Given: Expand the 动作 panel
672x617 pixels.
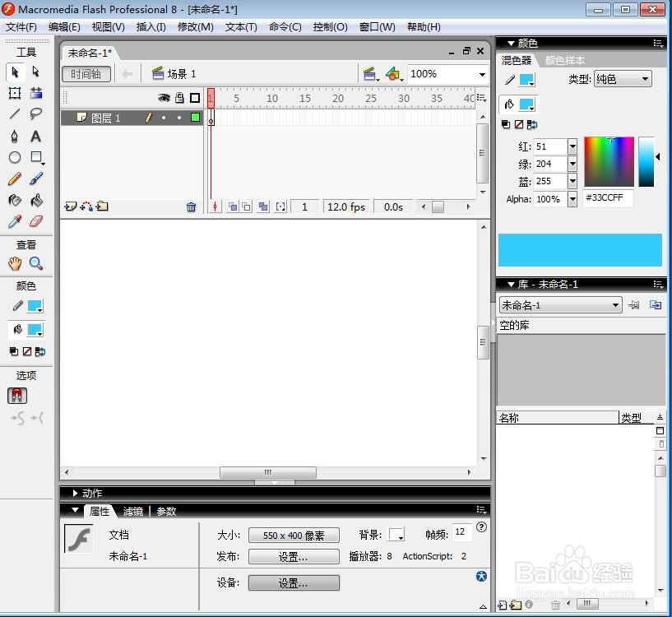Looking at the screenshot, I should (x=76, y=493).
